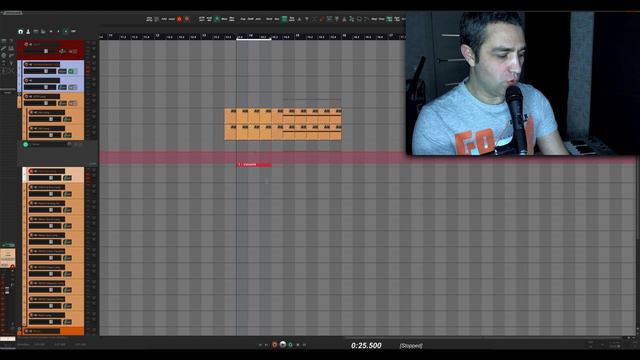Open FX on the first orange child track
Screen dimensions: 640x360
coord(67,119)
